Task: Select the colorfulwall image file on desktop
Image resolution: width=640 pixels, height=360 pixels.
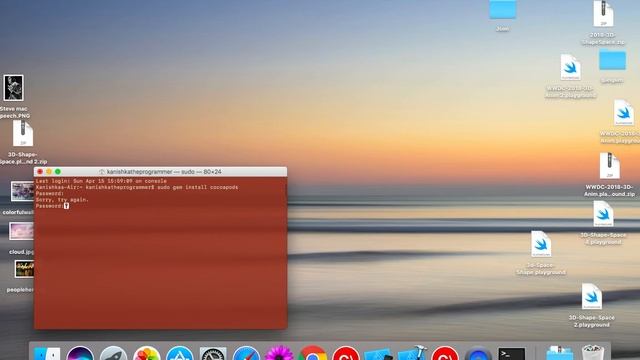Action: pos(22,191)
